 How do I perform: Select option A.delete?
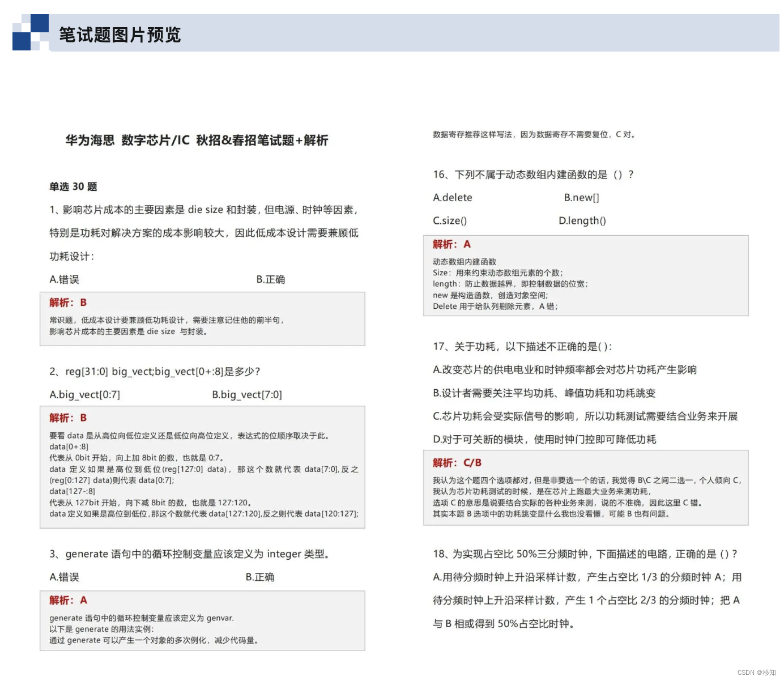[x=453, y=198]
